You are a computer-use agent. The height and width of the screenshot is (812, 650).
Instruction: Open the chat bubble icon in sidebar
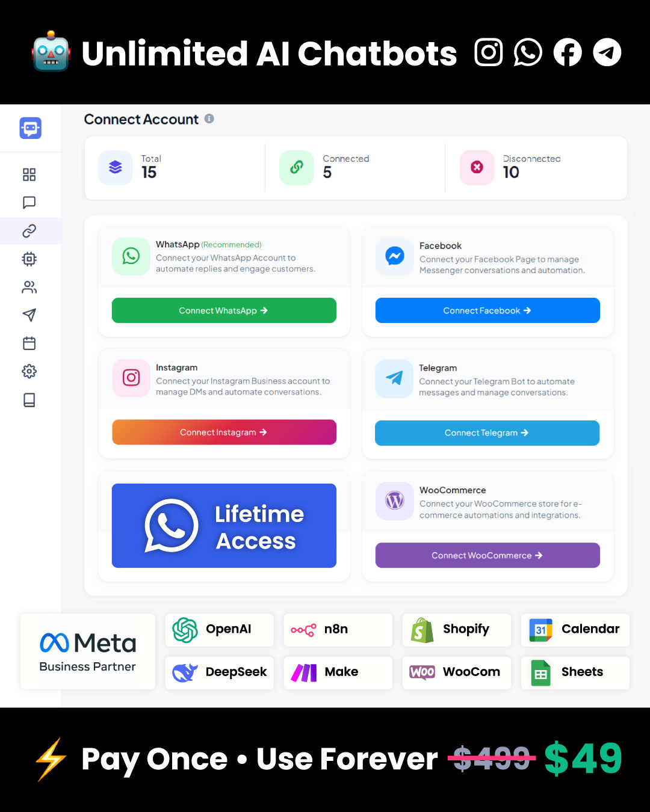coord(29,203)
